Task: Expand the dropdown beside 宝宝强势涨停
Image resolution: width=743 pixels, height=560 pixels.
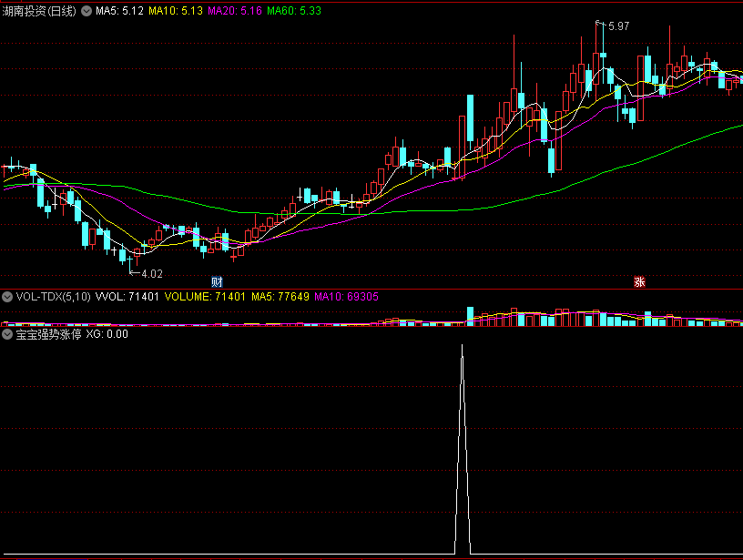Action: tap(7, 334)
